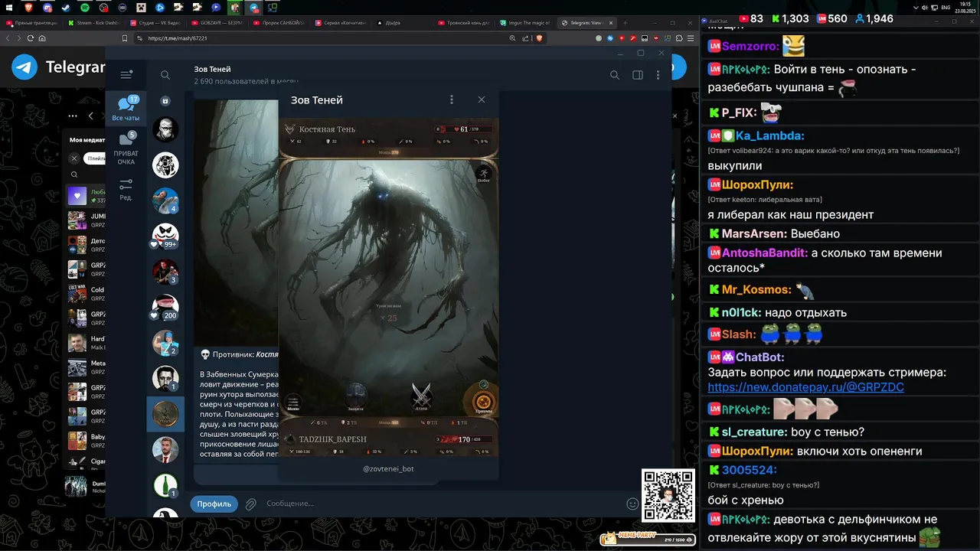Screen dimensions: 980x551
Task: Open the Все чаты folder
Action: [x=126, y=109]
